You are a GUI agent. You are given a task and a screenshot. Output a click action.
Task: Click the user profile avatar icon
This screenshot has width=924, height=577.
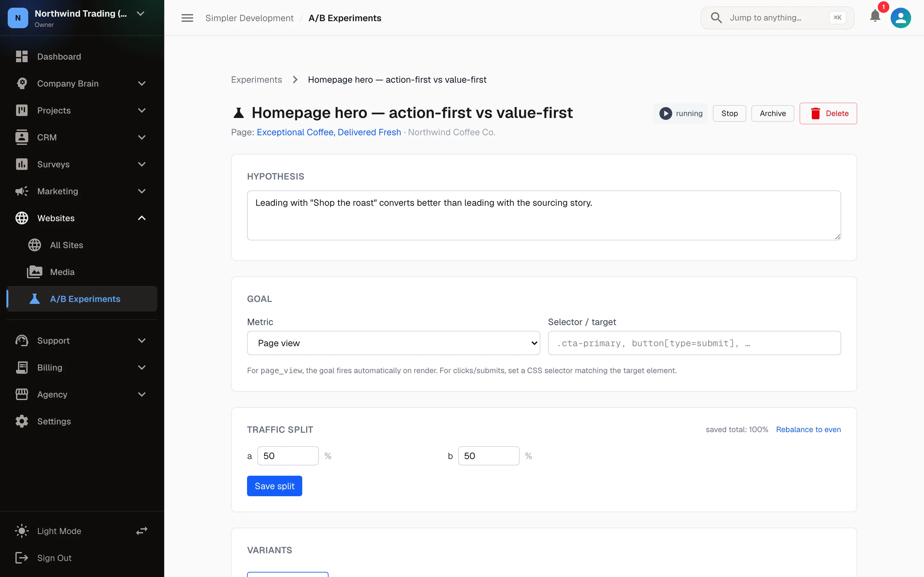(900, 18)
